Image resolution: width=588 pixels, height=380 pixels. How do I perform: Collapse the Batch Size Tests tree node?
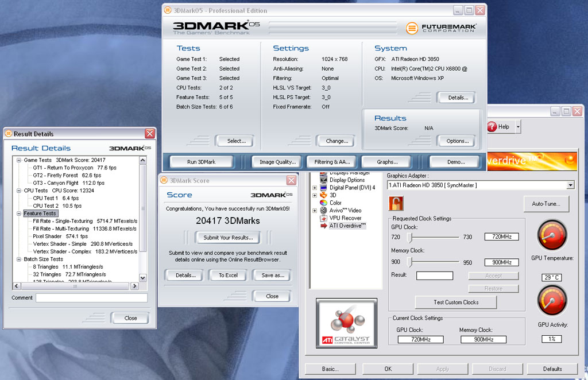pos(19,259)
